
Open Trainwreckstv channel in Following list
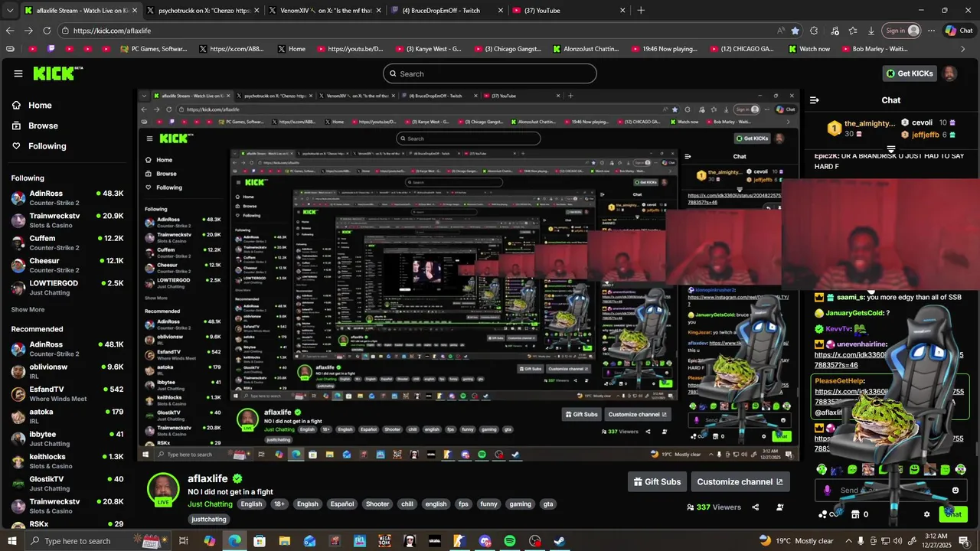[67, 220]
